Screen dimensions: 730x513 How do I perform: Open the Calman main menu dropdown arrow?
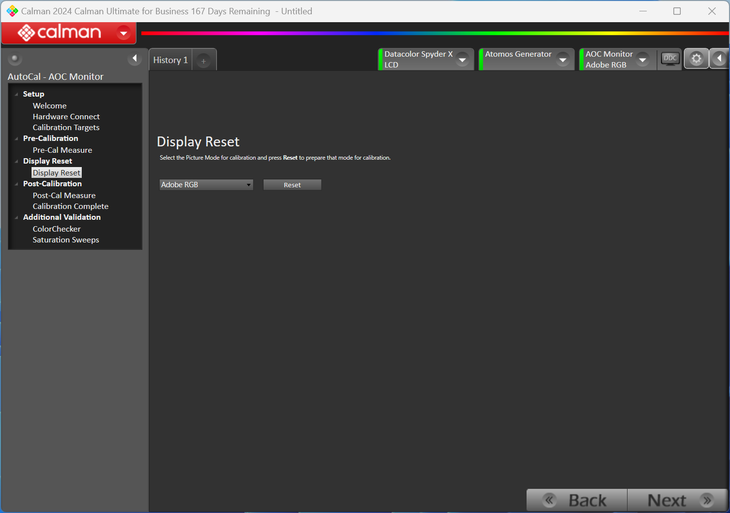(x=124, y=33)
